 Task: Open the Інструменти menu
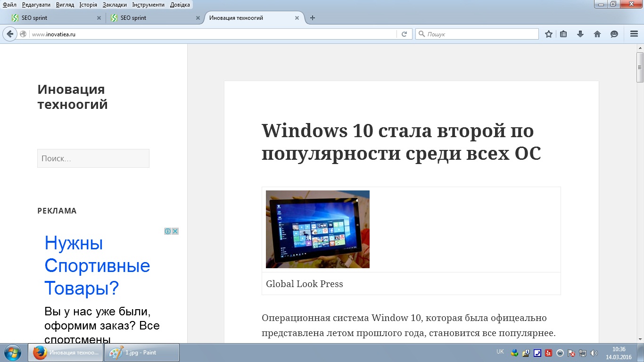click(149, 5)
